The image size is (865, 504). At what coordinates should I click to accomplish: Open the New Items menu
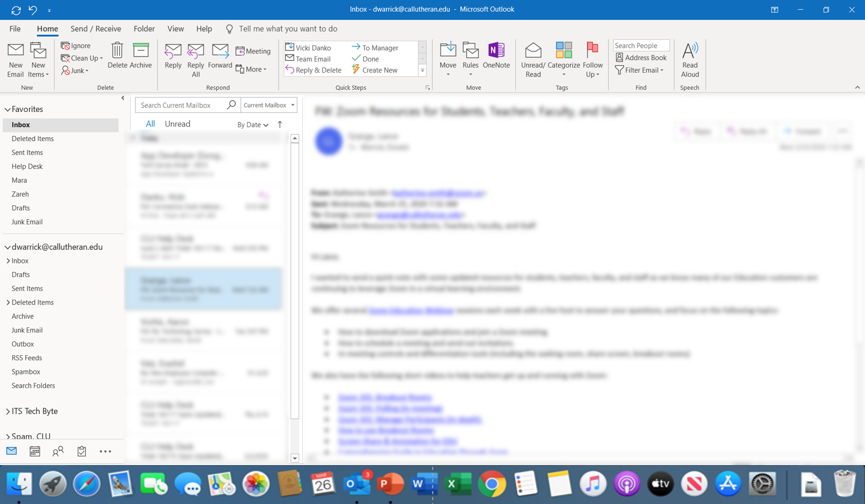(x=38, y=60)
